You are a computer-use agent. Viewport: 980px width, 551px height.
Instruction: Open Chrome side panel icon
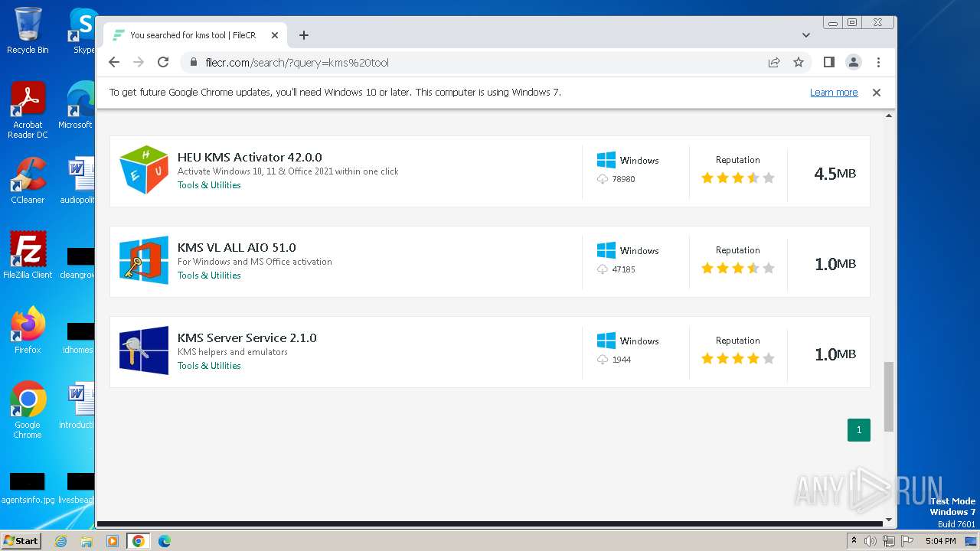828,62
